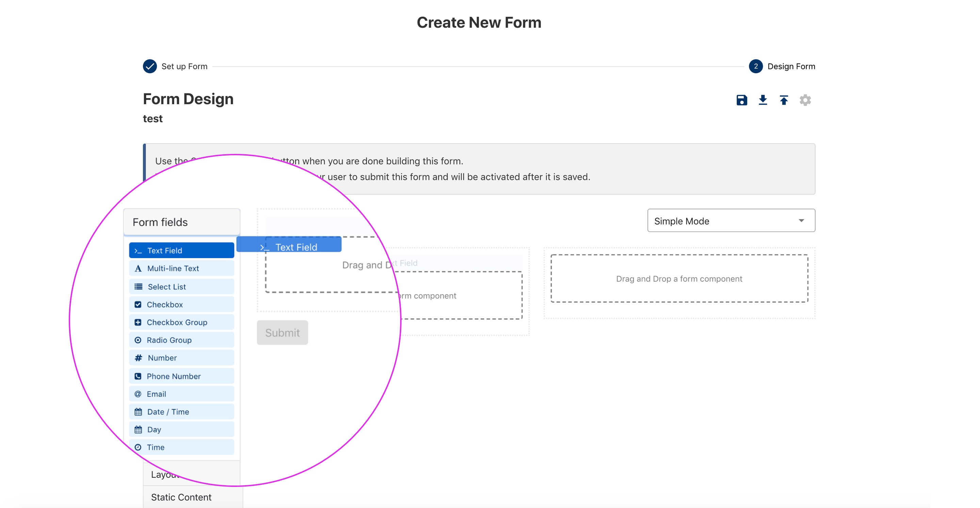The width and height of the screenshot is (980, 508).
Task: Click the Time clock icon
Action: point(138,447)
